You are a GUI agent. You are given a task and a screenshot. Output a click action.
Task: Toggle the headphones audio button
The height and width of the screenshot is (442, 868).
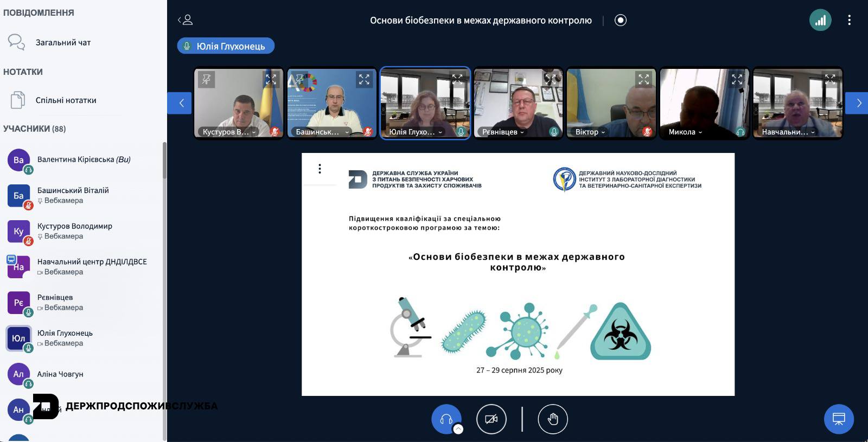click(446, 419)
